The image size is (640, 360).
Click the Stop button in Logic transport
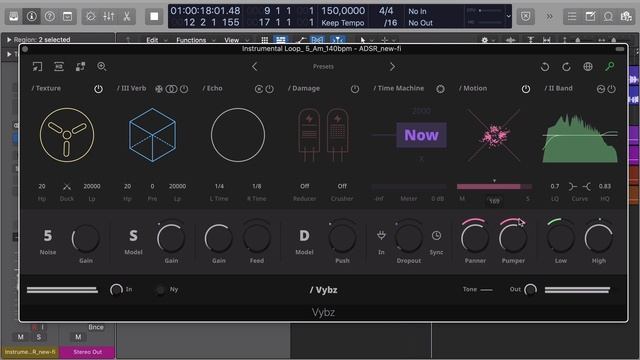(x=154, y=16)
